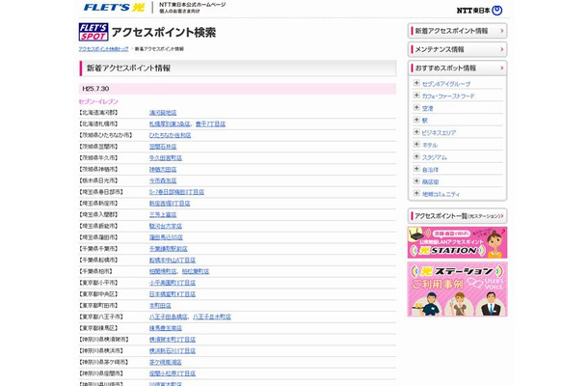588x386 pixels.
Task: Open store link in 東京都町田市 row
Action: point(160,306)
